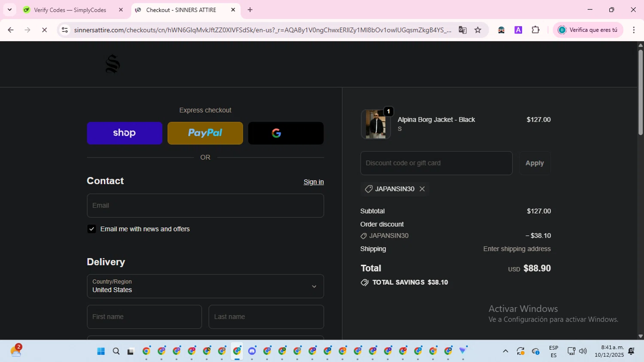Switch to the Verify Codes — SimplyCodes tab
Screen dimensions: 644x362
(x=70, y=10)
